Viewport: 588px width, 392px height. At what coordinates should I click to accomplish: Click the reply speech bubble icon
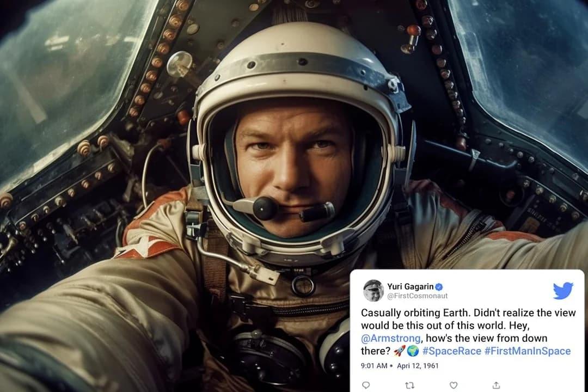click(366, 385)
